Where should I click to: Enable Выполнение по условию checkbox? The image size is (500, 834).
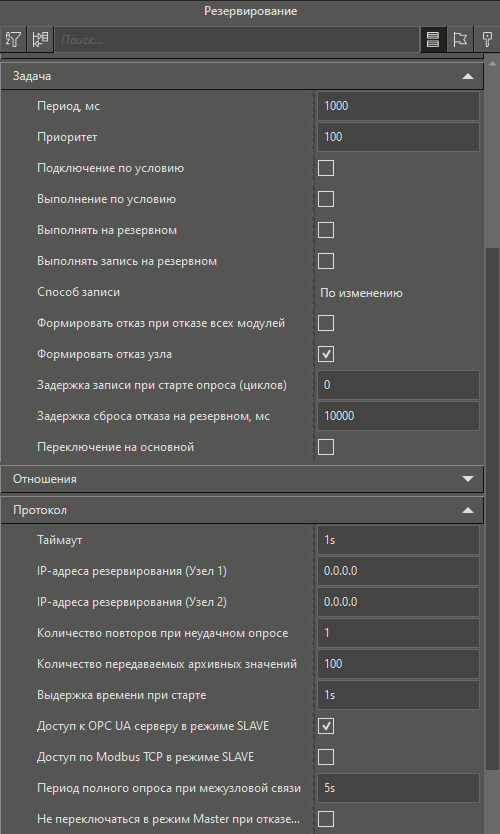pos(326,199)
